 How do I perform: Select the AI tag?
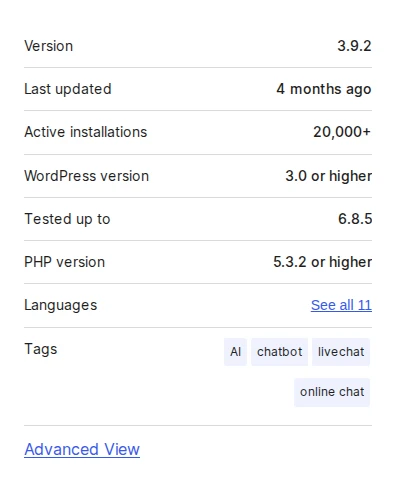[235, 352]
